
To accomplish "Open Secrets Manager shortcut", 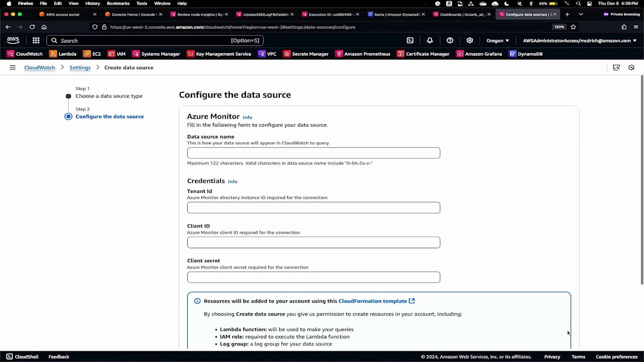I will tap(306, 54).
